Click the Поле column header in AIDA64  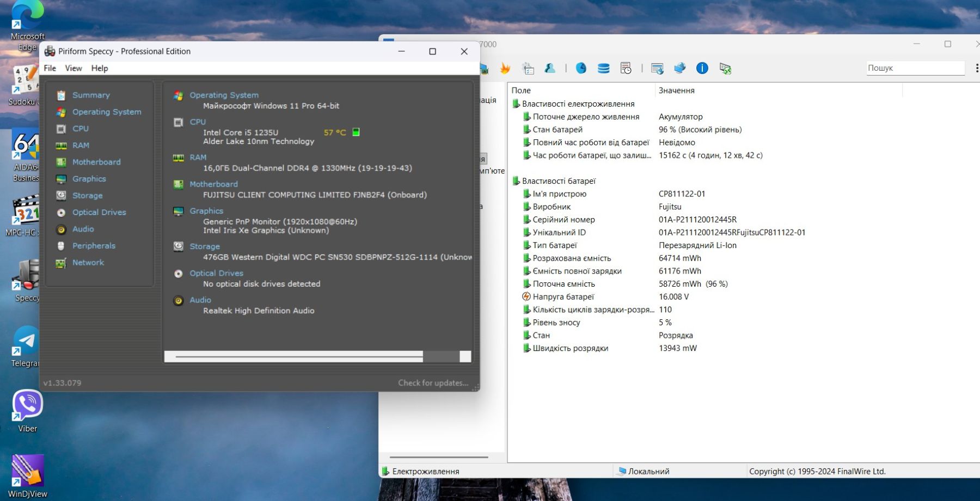(x=581, y=90)
